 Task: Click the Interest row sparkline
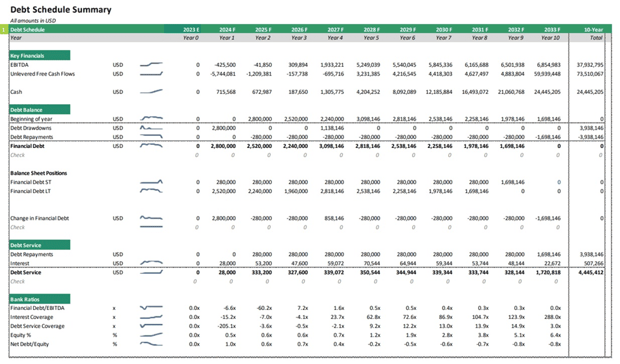point(151,262)
